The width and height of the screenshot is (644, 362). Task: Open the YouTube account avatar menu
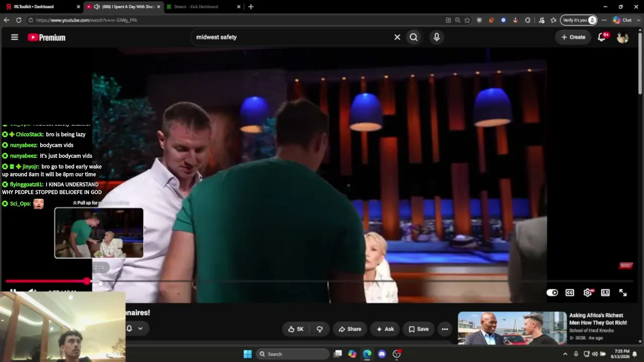[x=622, y=37]
